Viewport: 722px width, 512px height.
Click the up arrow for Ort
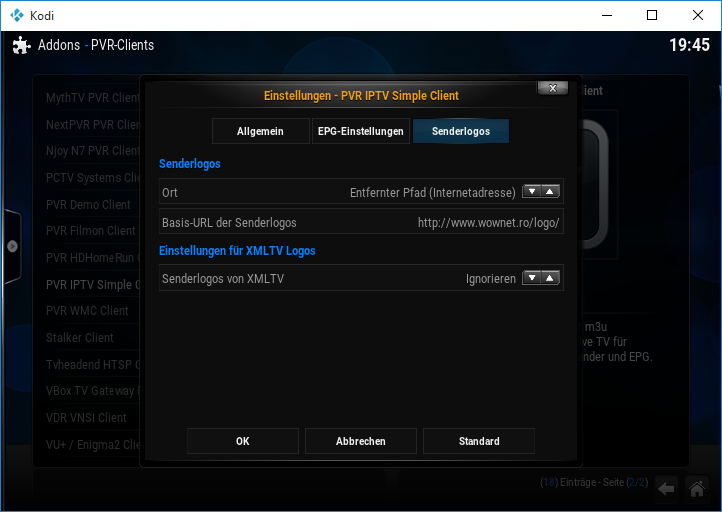pos(550,192)
